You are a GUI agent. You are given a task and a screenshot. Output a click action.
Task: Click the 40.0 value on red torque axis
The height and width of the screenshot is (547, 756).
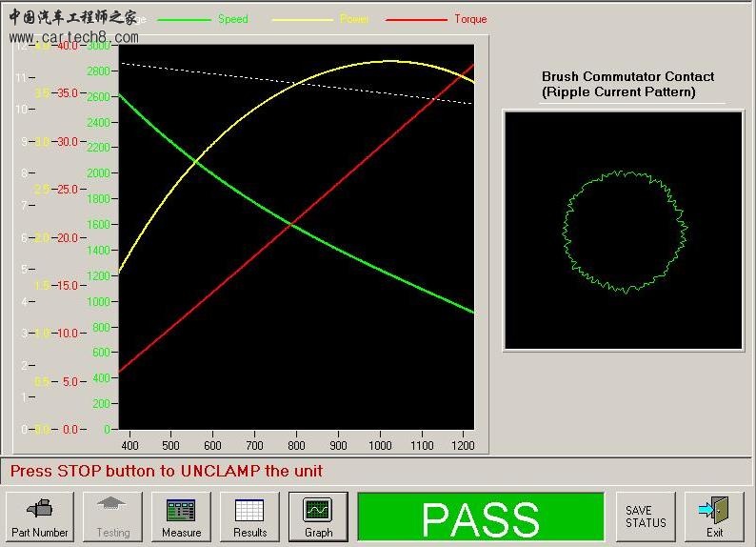tap(68, 46)
